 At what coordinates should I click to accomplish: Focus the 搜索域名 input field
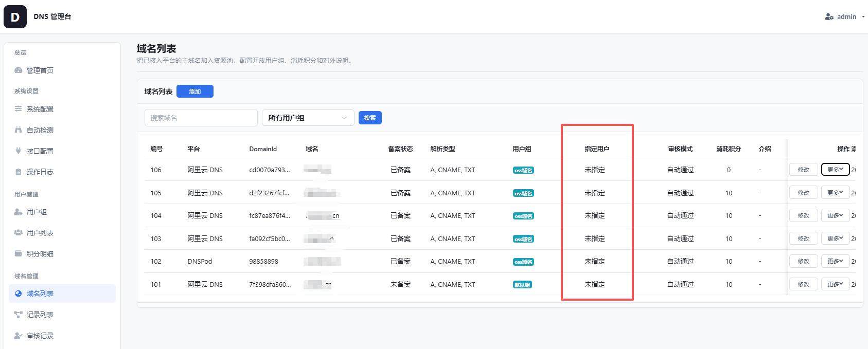click(x=201, y=118)
